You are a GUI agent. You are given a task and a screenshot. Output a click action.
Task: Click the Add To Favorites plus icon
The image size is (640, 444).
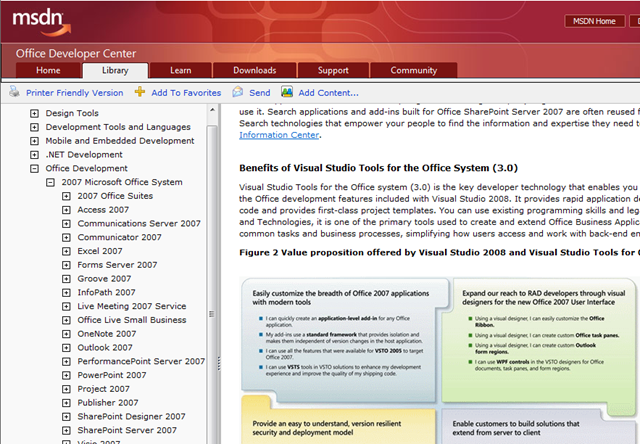point(140,93)
